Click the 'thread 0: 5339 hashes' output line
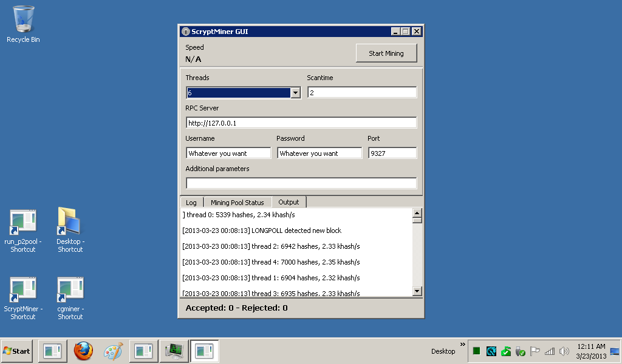622x364 pixels. point(239,215)
